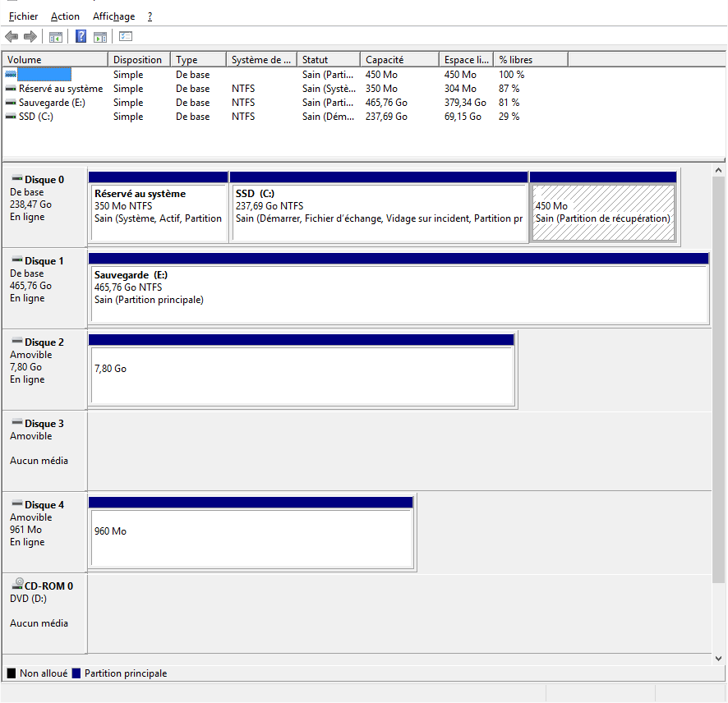Sort by the Statut column header

(x=328, y=59)
